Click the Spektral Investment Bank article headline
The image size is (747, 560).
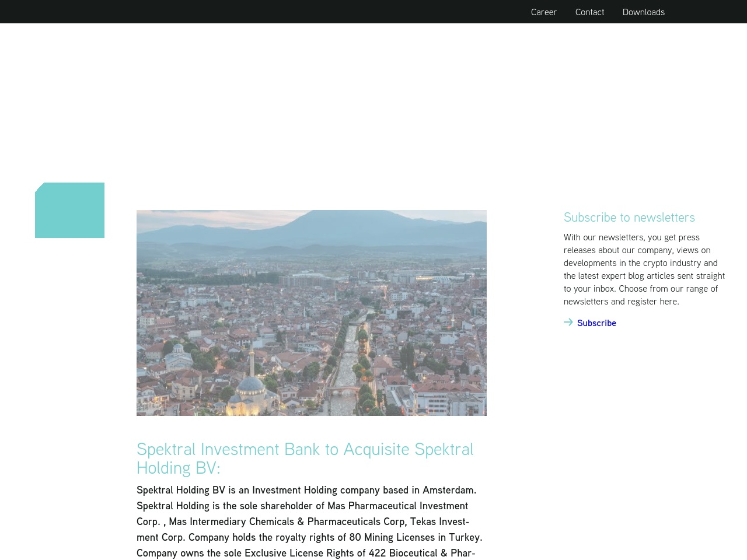(x=305, y=459)
